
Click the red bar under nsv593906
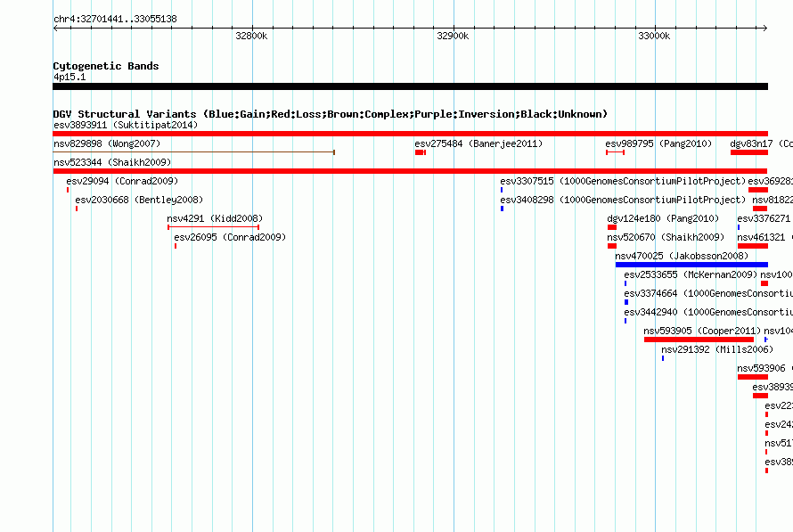(x=753, y=377)
